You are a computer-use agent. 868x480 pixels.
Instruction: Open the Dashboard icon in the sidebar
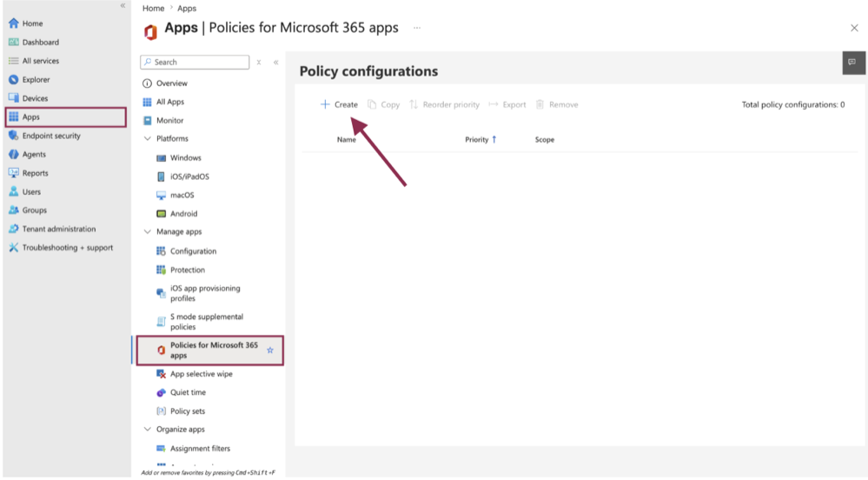(x=13, y=42)
